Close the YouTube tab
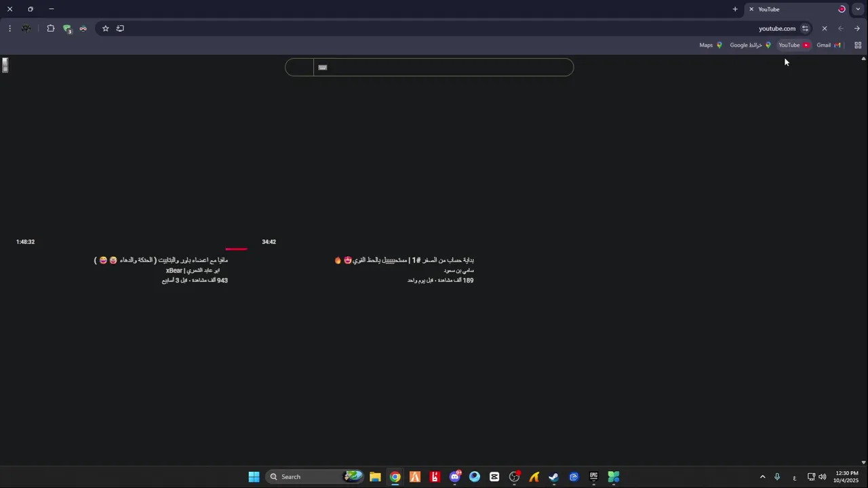 [751, 9]
